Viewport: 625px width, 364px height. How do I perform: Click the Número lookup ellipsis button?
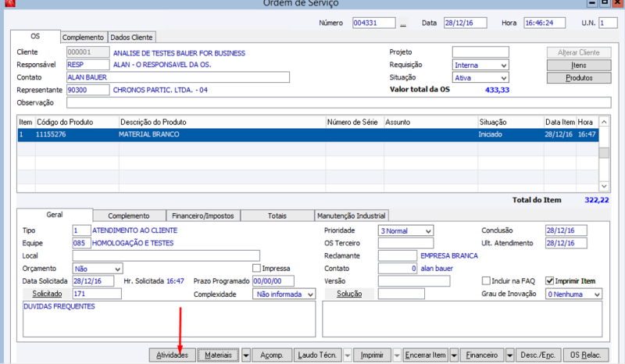pos(403,23)
